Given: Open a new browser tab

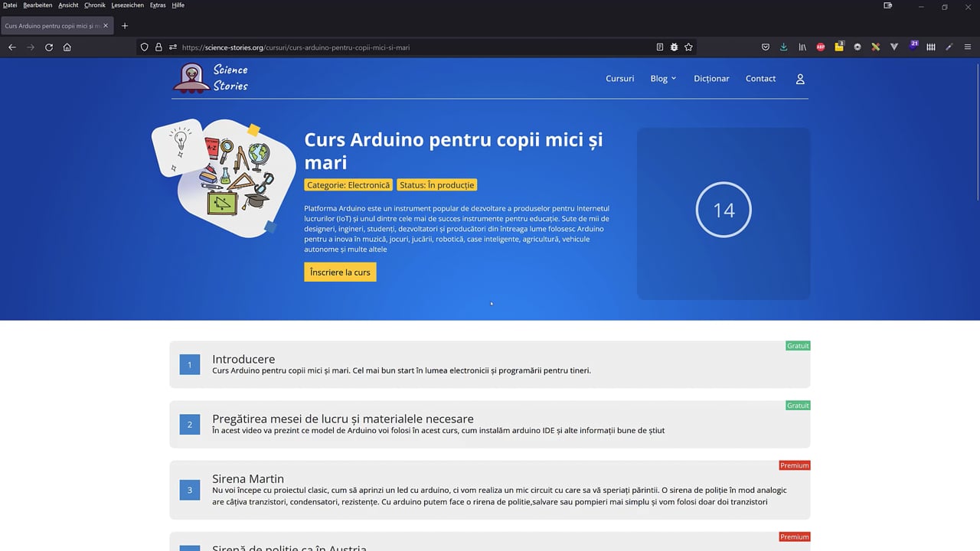Looking at the screenshot, I should [125, 26].
